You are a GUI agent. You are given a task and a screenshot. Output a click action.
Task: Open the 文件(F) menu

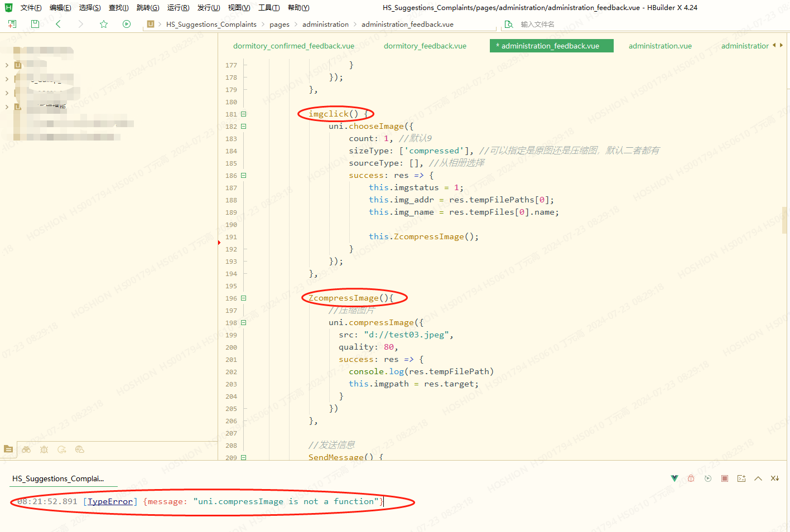click(31, 8)
